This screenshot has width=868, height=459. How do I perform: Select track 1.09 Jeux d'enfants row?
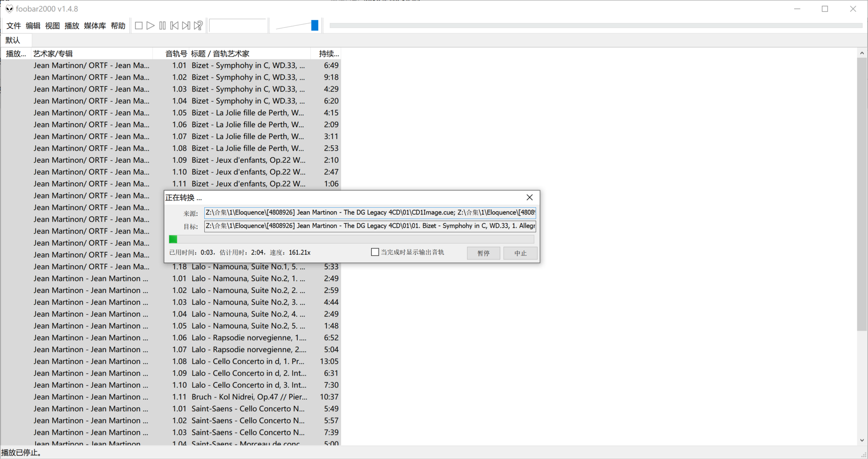coord(171,160)
